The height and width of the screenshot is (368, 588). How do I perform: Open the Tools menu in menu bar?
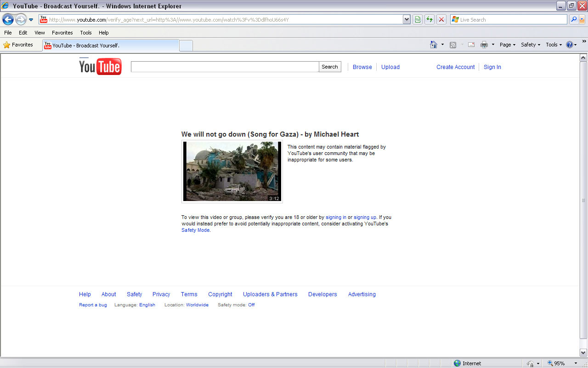pyautogui.click(x=86, y=33)
